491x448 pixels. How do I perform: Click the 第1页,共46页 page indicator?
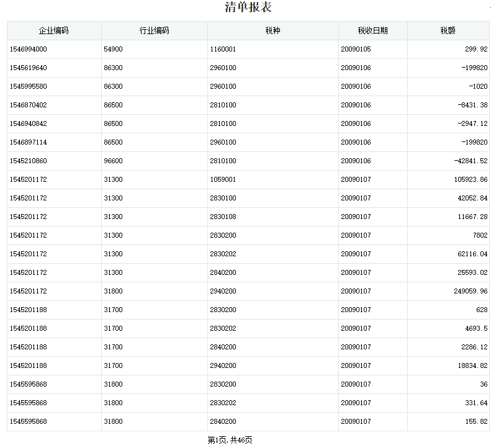coord(230,440)
